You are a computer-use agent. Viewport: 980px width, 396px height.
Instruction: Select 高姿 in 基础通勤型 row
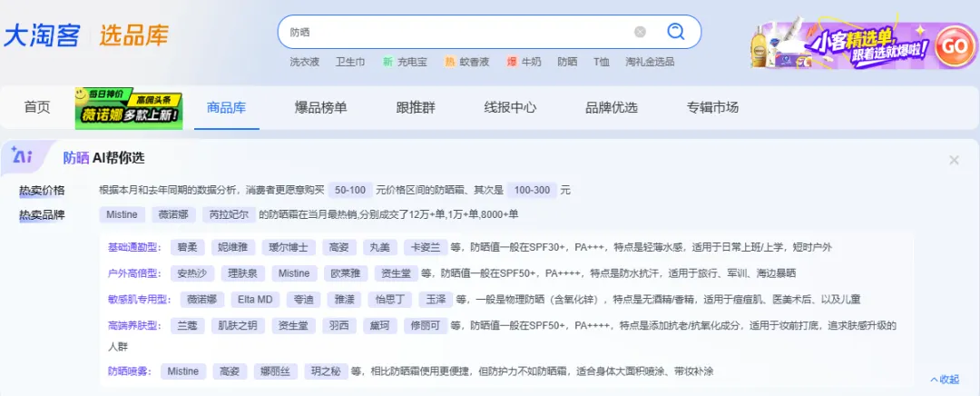pyautogui.click(x=339, y=247)
